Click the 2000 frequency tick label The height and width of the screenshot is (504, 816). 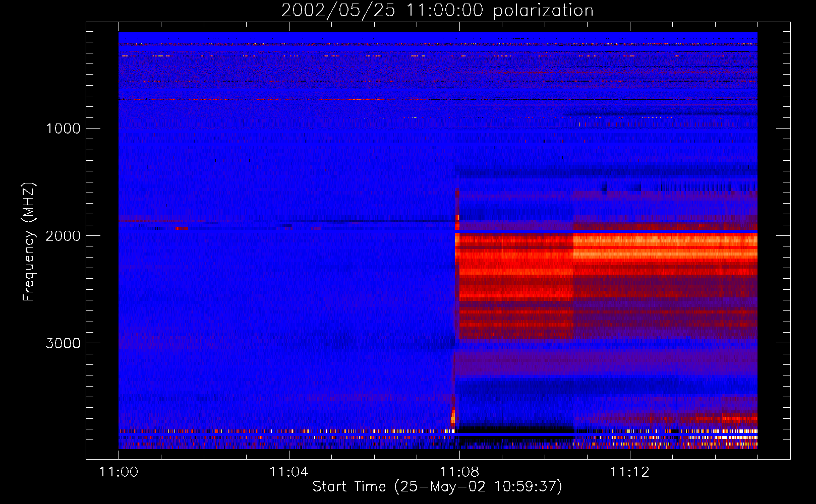click(x=63, y=236)
